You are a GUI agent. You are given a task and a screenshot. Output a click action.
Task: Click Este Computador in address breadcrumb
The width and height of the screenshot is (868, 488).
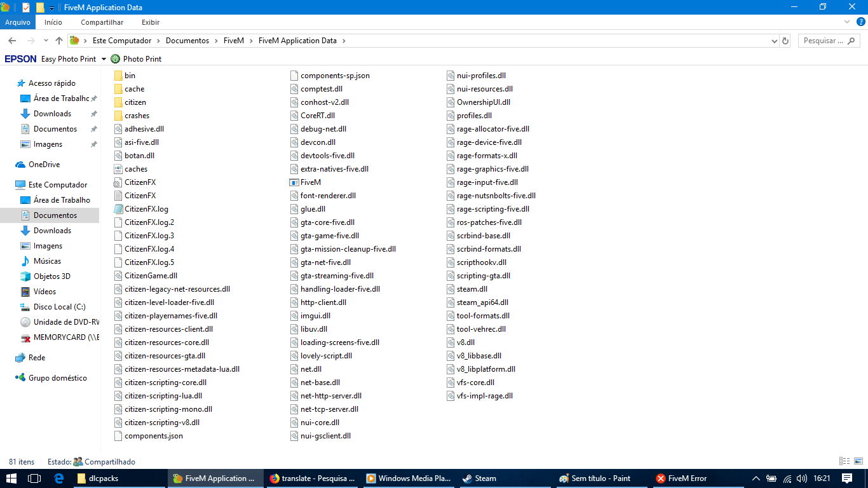point(122,41)
